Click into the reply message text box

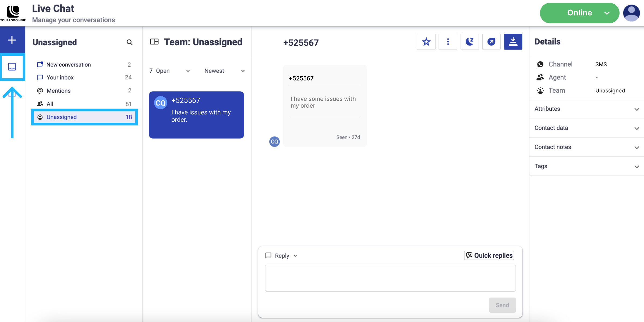[x=390, y=278]
